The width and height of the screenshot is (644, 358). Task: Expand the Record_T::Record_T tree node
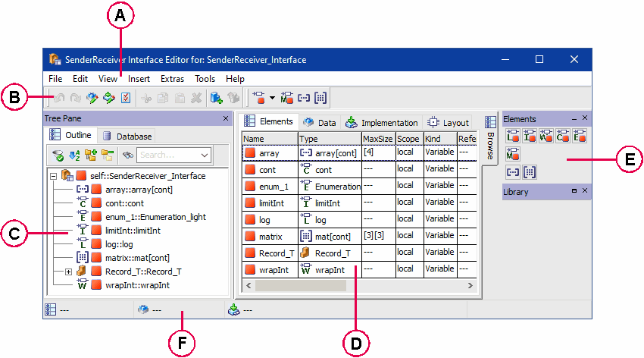69,272
